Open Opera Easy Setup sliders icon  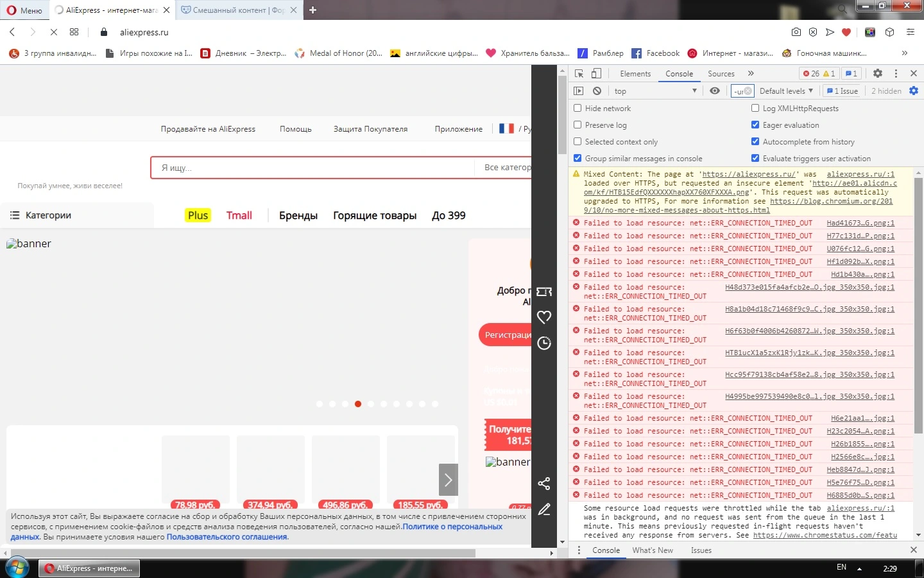tap(911, 32)
